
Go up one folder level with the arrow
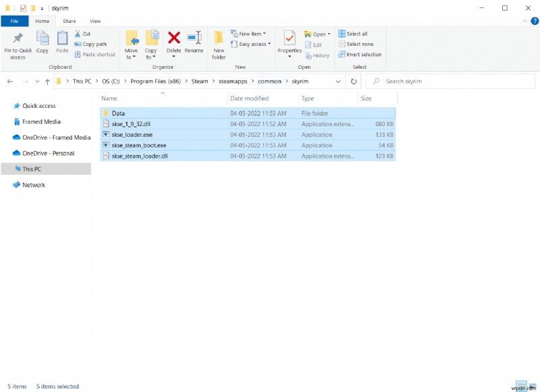tap(47, 82)
